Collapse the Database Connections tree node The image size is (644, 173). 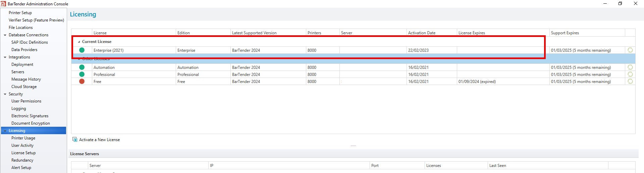[x=5, y=35]
